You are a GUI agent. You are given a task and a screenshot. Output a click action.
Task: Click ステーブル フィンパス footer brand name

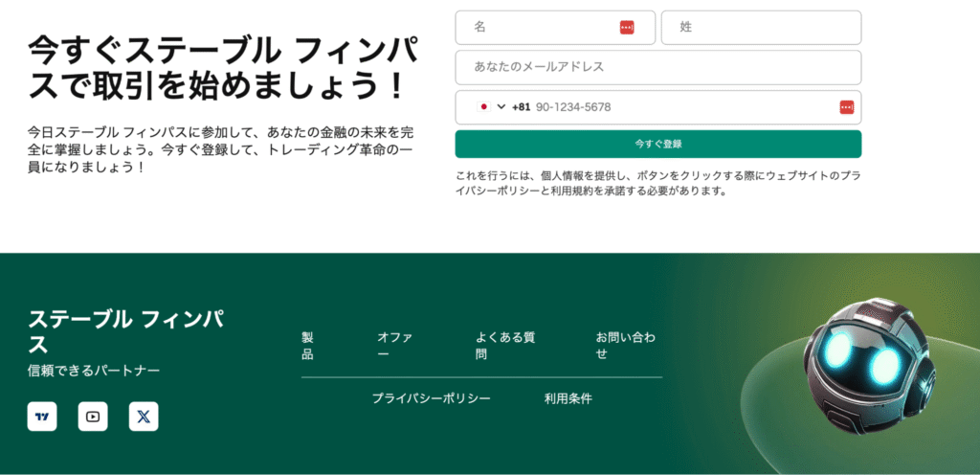click(x=125, y=331)
